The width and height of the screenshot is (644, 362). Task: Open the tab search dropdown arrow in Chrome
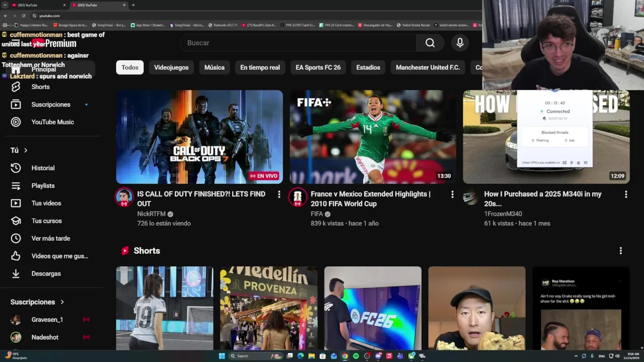[5, 5]
